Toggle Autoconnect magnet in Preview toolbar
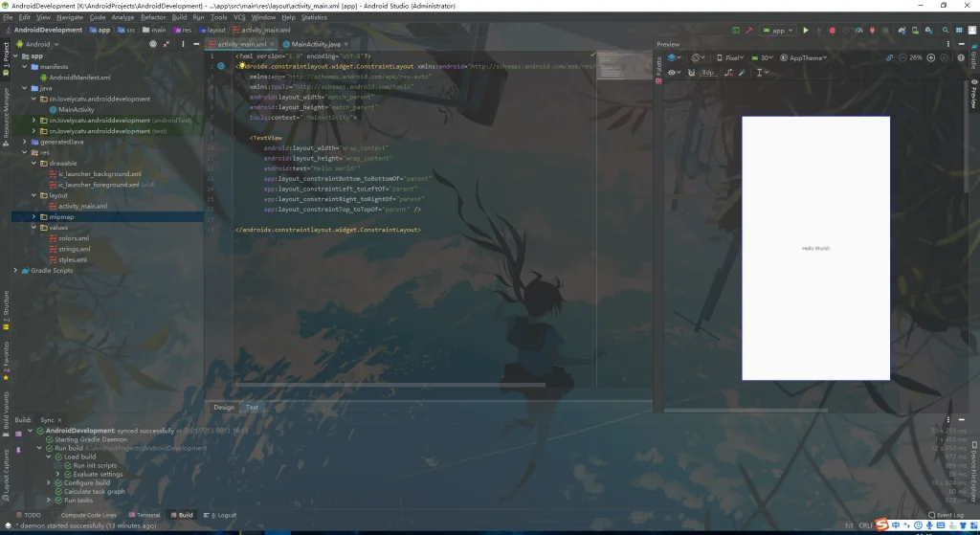Screen dimensions: 980x535 coord(691,73)
